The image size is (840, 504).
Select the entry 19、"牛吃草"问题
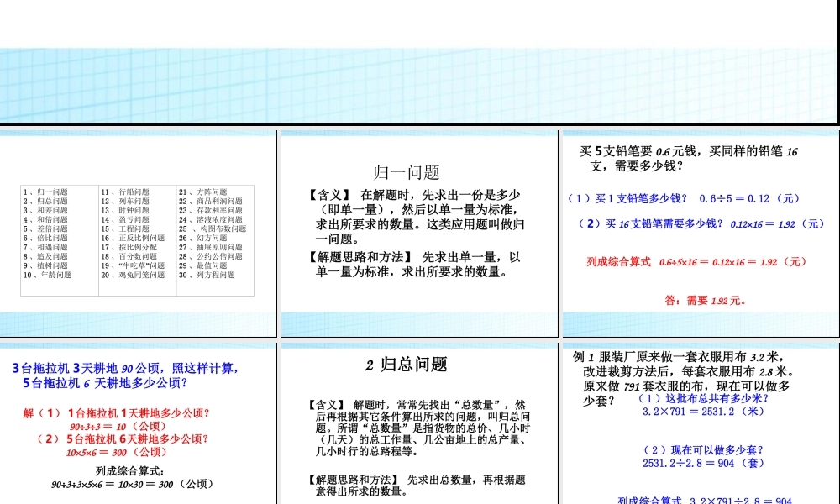pyautogui.click(x=134, y=266)
